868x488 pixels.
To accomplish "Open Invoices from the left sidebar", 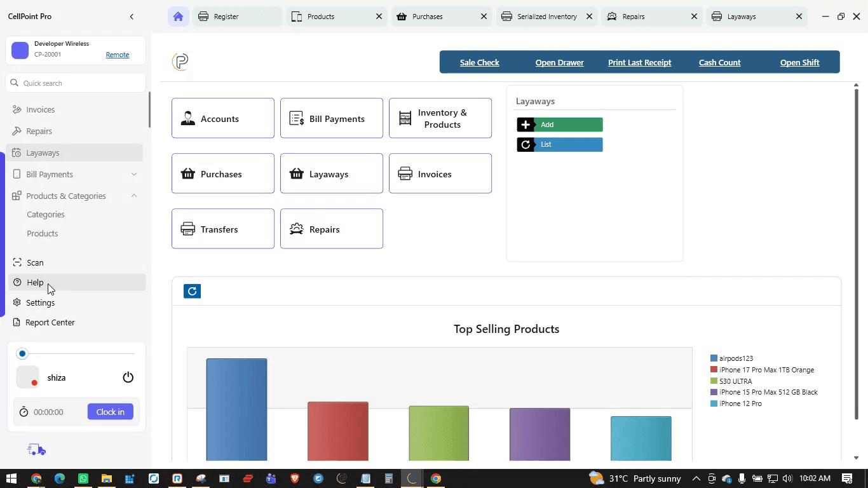I will pyautogui.click(x=75, y=109).
